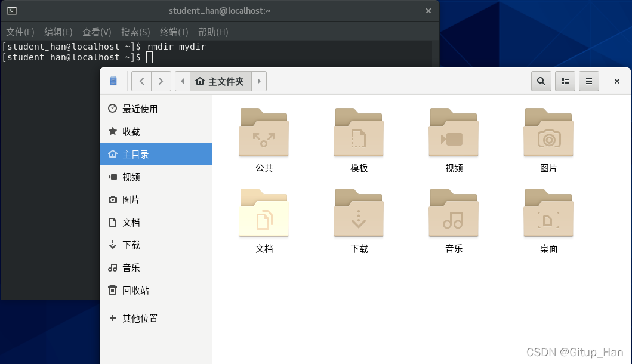This screenshot has width=632, height=364.
Task: Click the terminal window icon in title bar
Action: pos(12,11)
